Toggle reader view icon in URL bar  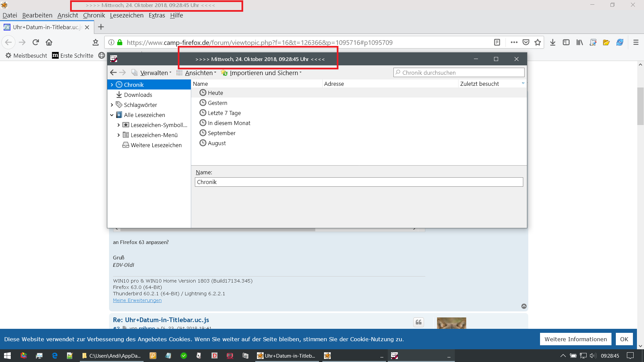(x=497, y=42)
